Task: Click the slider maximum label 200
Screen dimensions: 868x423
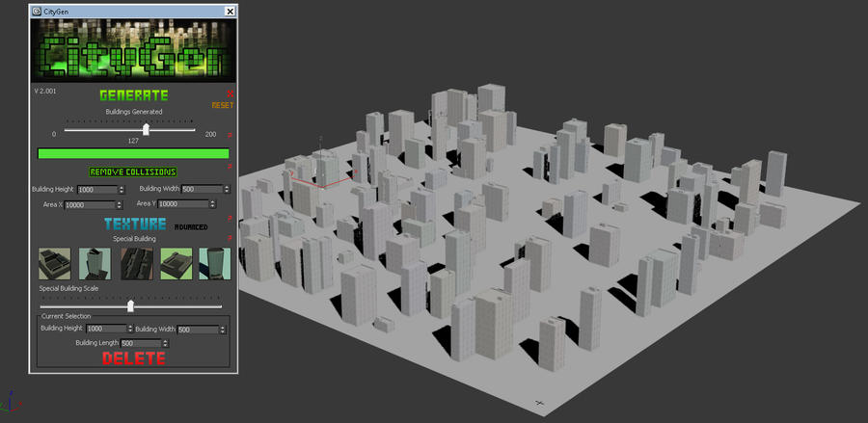Action: pyautogui.click(x=211, y=134)
